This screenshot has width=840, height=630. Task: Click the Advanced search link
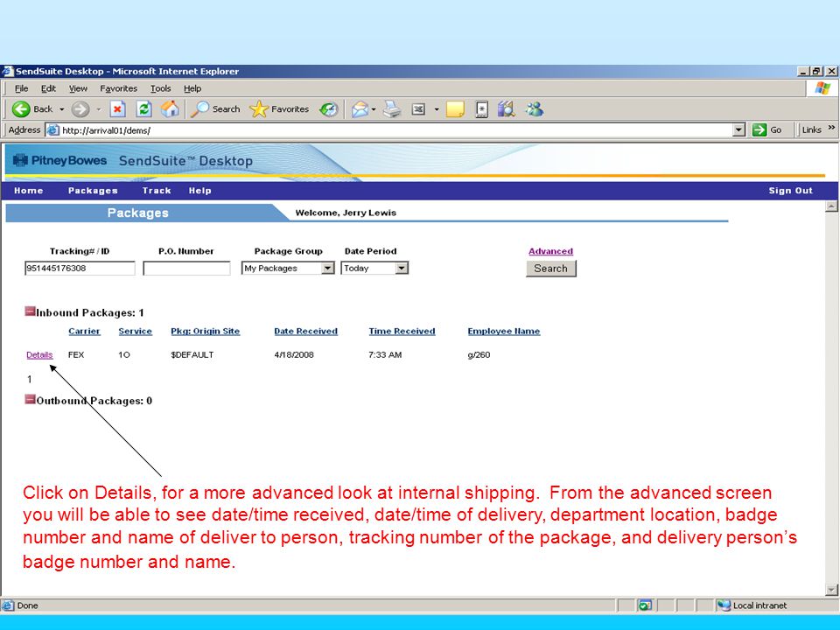pos(550,251)
